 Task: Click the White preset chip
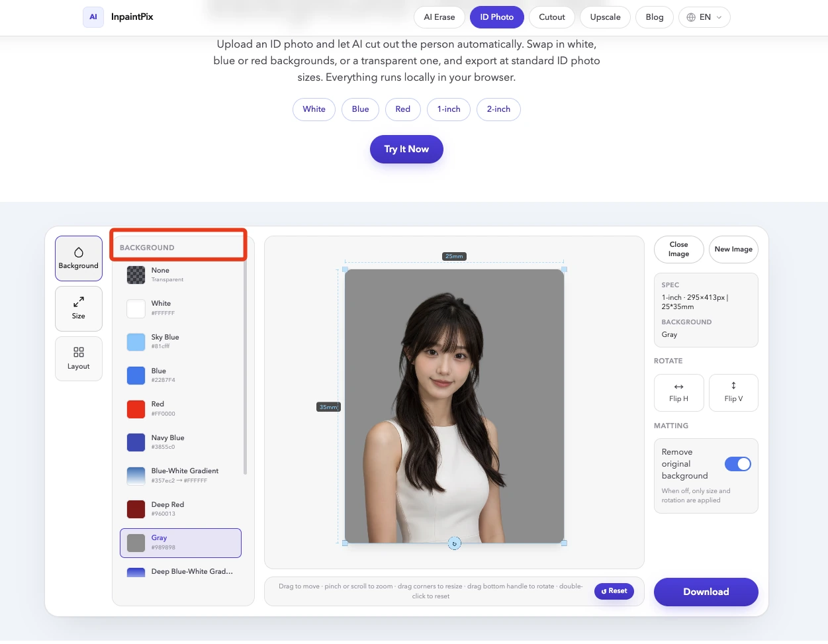click(x=314, y=109)
